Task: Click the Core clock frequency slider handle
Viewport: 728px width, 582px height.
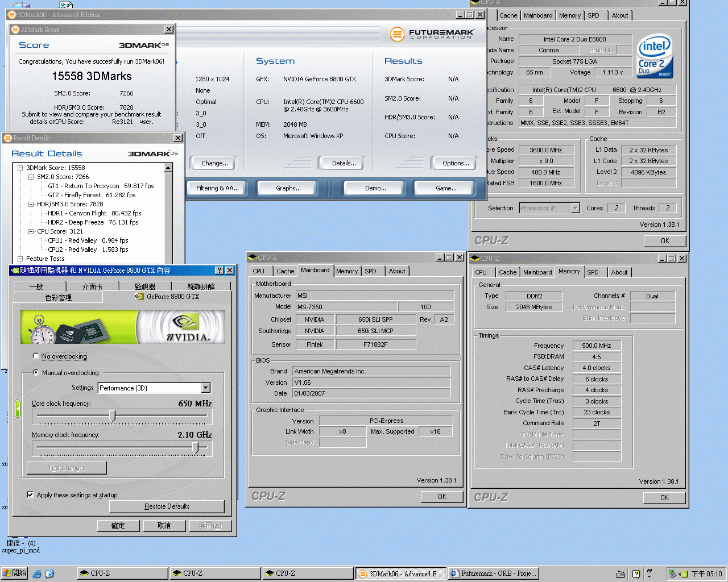Action: (113, 417)
